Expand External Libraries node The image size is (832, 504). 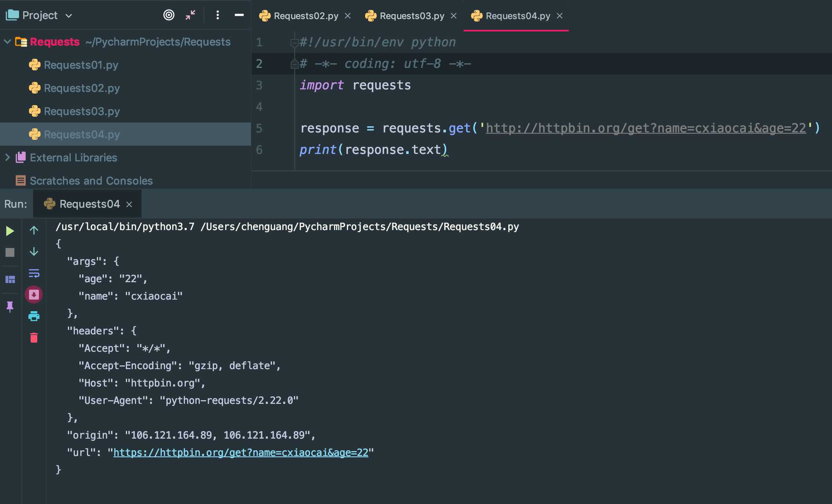tap(7, 158)
